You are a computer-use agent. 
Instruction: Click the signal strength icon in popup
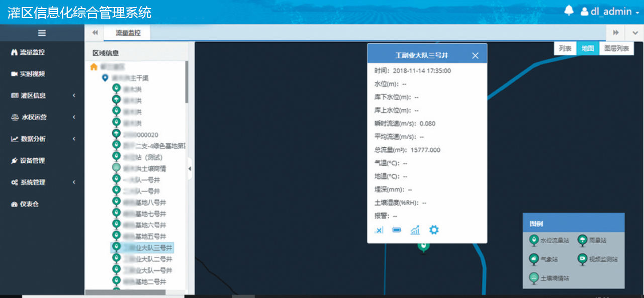[x=379, y=230]
